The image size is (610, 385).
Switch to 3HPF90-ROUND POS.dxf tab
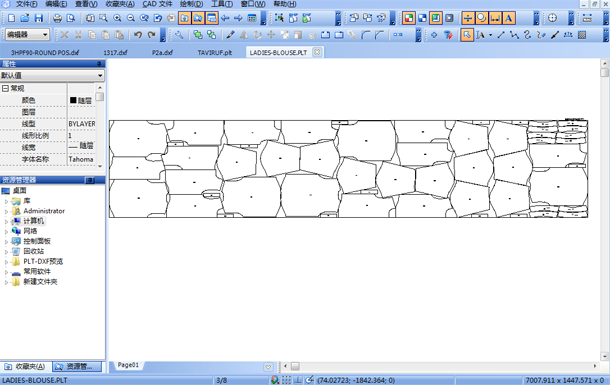pyautogui.click(x=45, y=52)
